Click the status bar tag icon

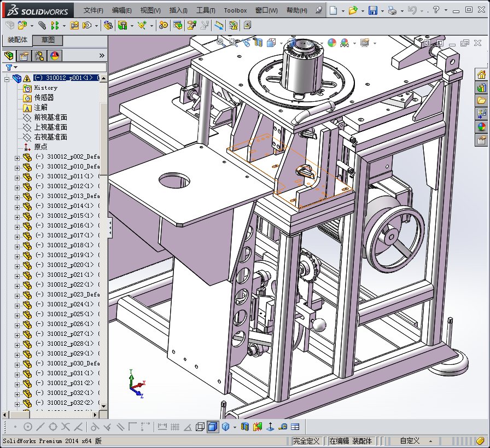481,441
